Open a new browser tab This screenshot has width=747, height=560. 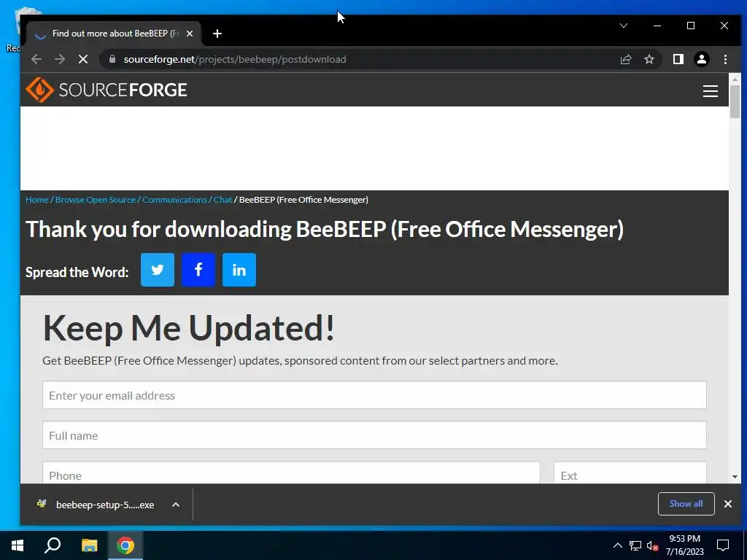217,34
